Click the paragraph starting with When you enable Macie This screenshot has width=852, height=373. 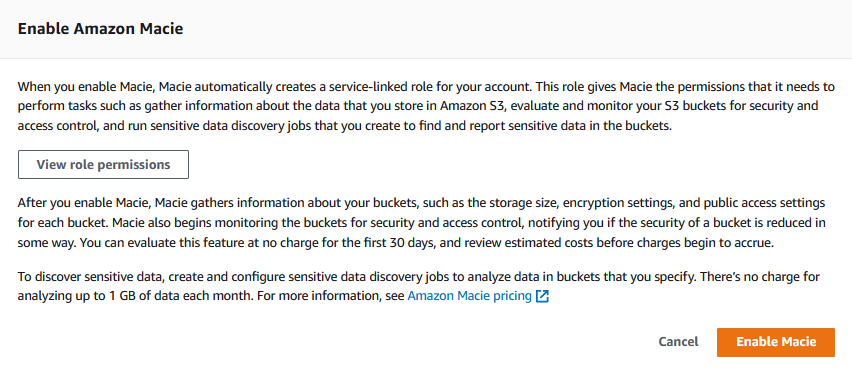(x=426, y=107)
